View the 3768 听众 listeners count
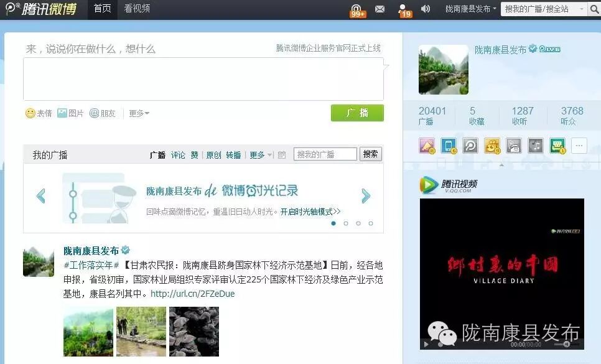This screenshot has width=601, height=364. point(572,116)
